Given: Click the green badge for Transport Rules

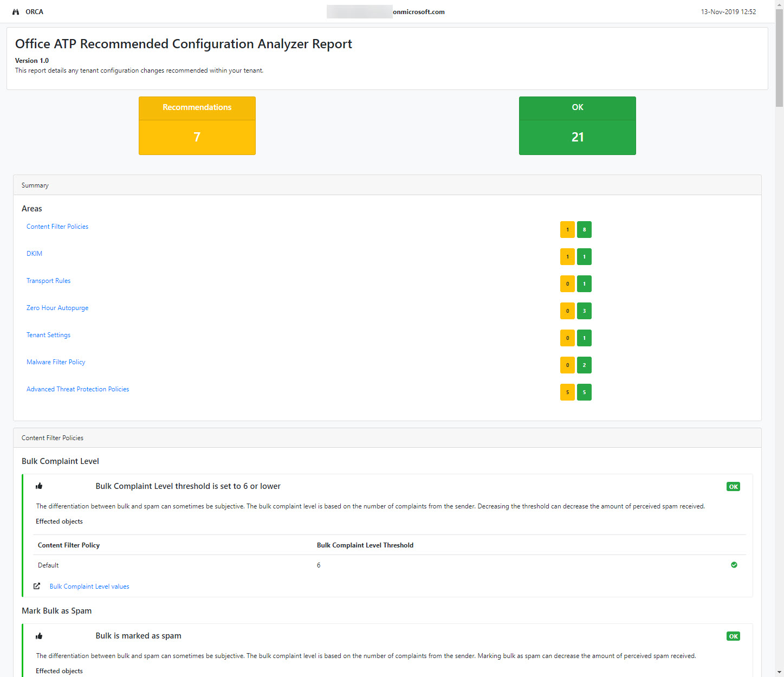Looking at the screenshot, I should point(584,283).
